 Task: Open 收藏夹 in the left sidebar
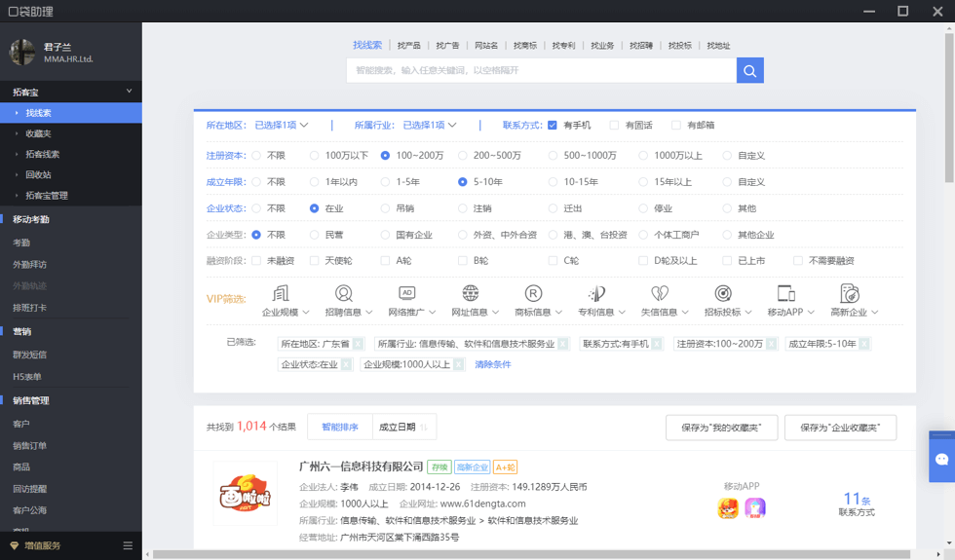38,133
